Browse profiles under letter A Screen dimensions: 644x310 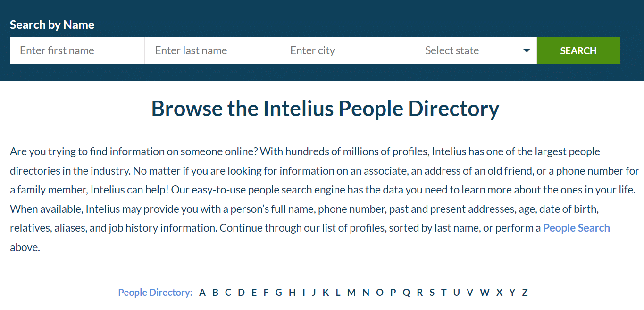[x=202, y=293]
